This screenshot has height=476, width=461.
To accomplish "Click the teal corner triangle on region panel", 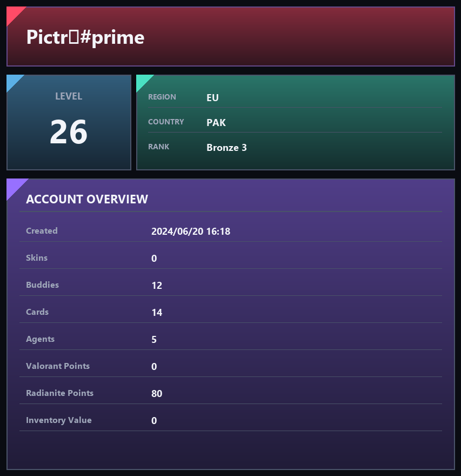I will click(x=142, y=81).
